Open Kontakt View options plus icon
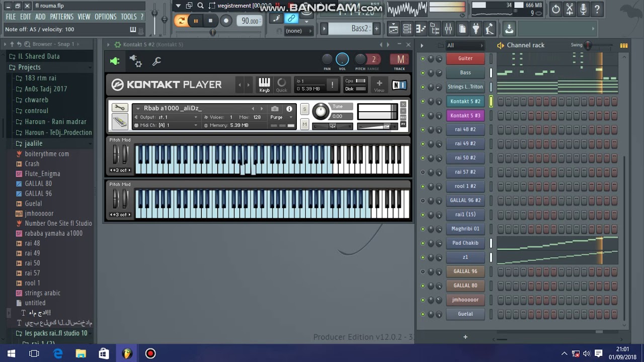The width and height of the screenshot is (644, 362). click(x=379, y=84)
